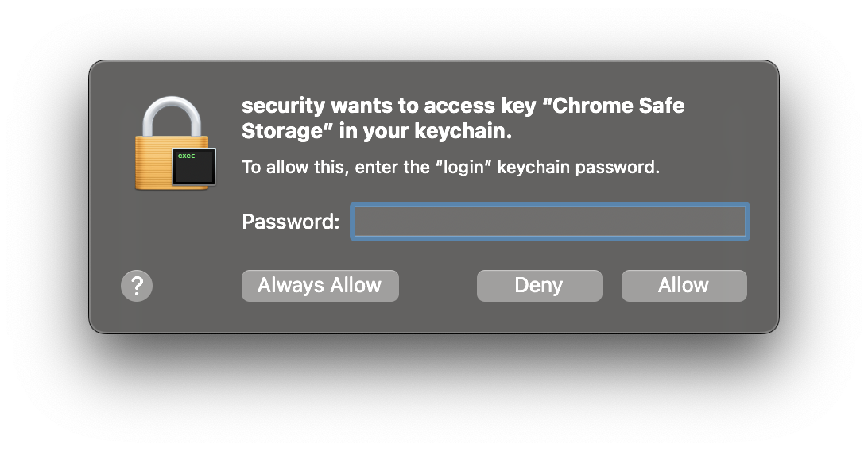Click the bold dialog heading text

point(463,118)
